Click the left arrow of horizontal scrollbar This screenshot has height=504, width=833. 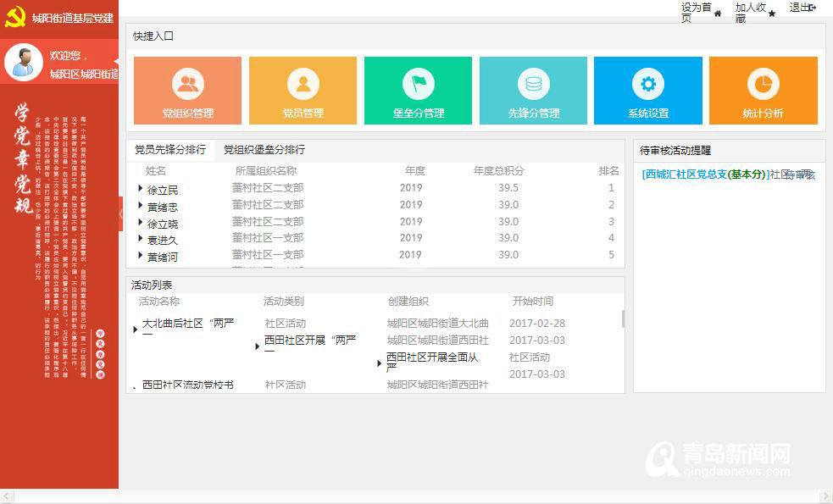coord(7,496)
